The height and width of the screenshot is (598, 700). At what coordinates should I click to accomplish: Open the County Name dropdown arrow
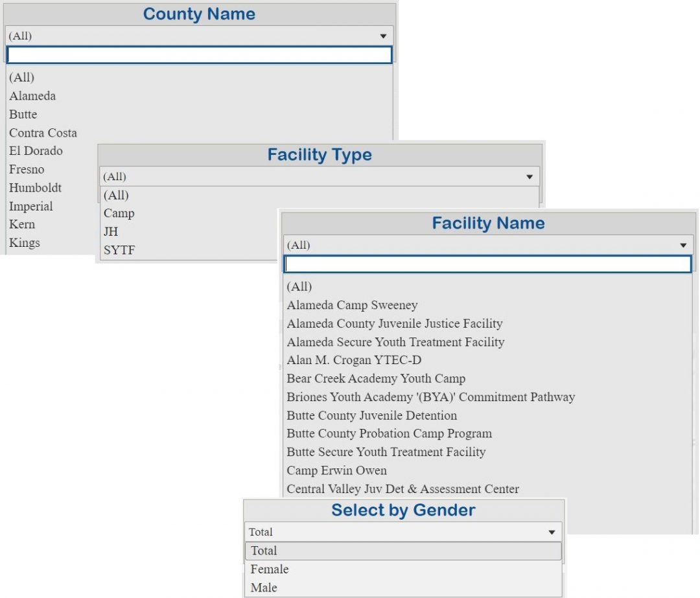383,36
